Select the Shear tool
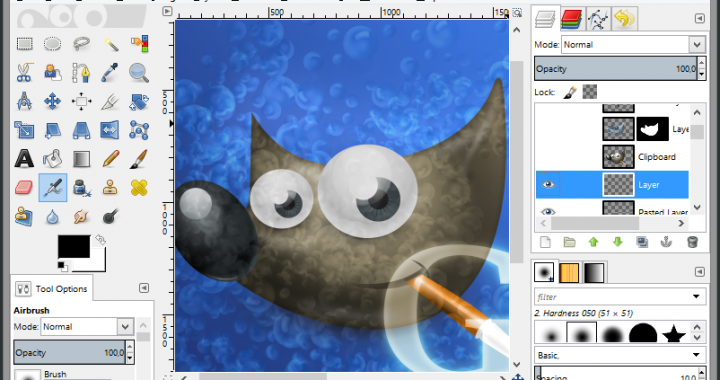 pyautogui.click(x=52, y=130)
